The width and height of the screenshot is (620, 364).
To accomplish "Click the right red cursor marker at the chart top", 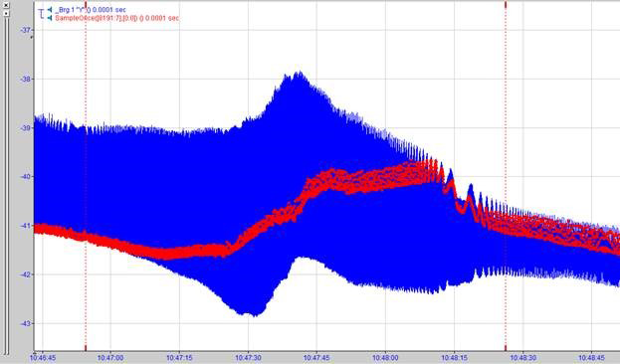I will click(506, 4).
